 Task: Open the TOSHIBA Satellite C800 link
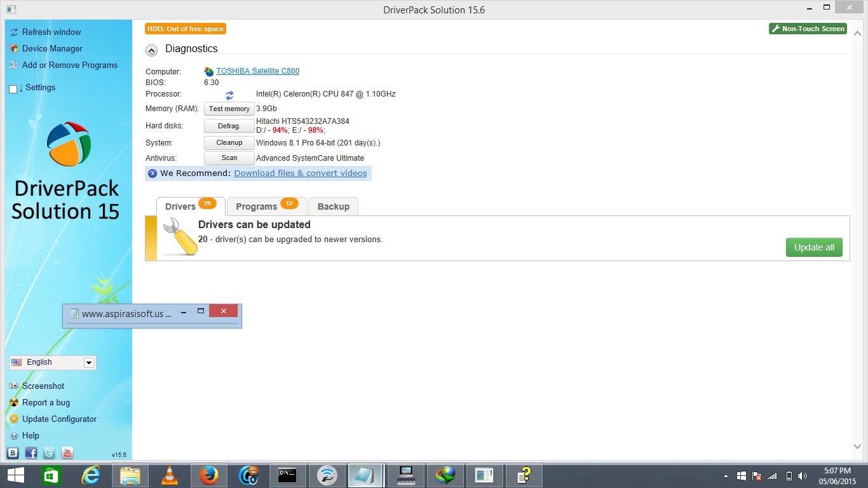tap(257, 71)
